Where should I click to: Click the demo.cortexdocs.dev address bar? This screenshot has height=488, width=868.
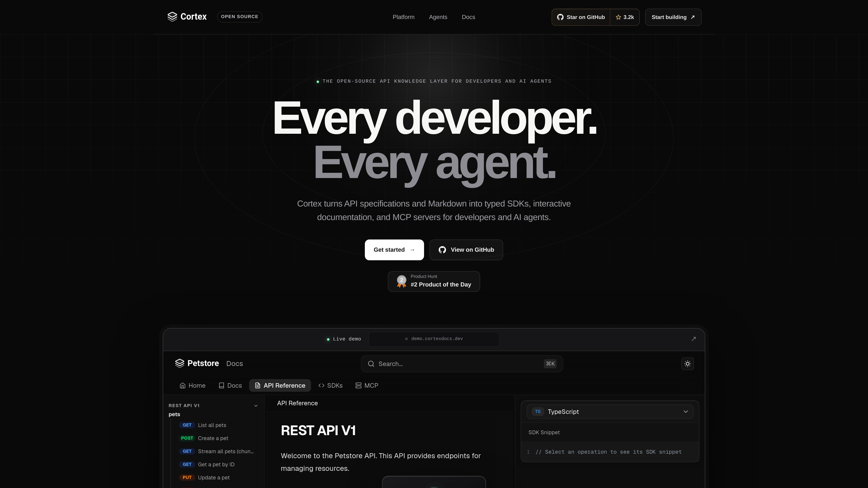(x=434, y=339)
